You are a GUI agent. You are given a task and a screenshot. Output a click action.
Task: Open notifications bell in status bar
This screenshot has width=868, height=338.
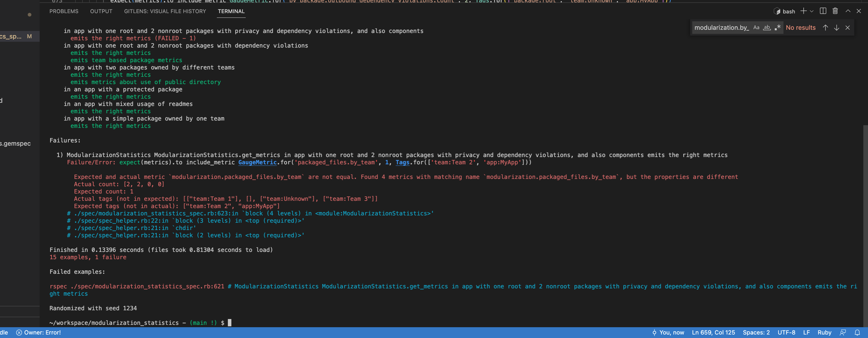point(857,333)
